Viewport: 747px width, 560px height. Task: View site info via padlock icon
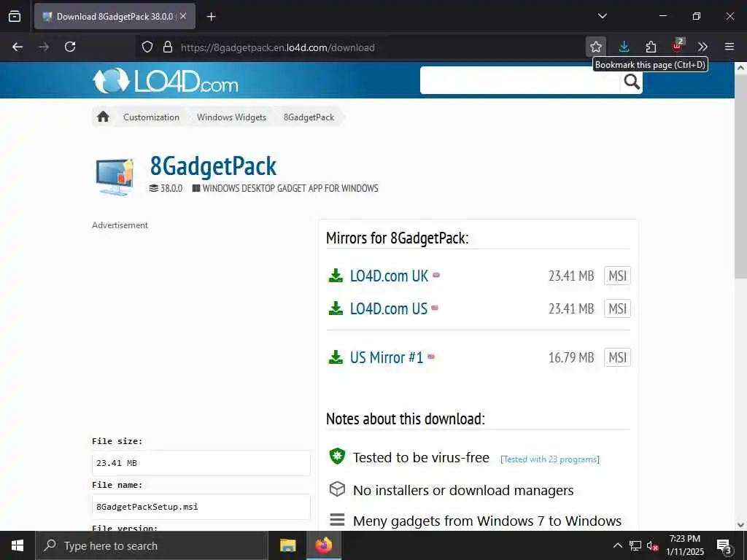[x=168, y=47]
